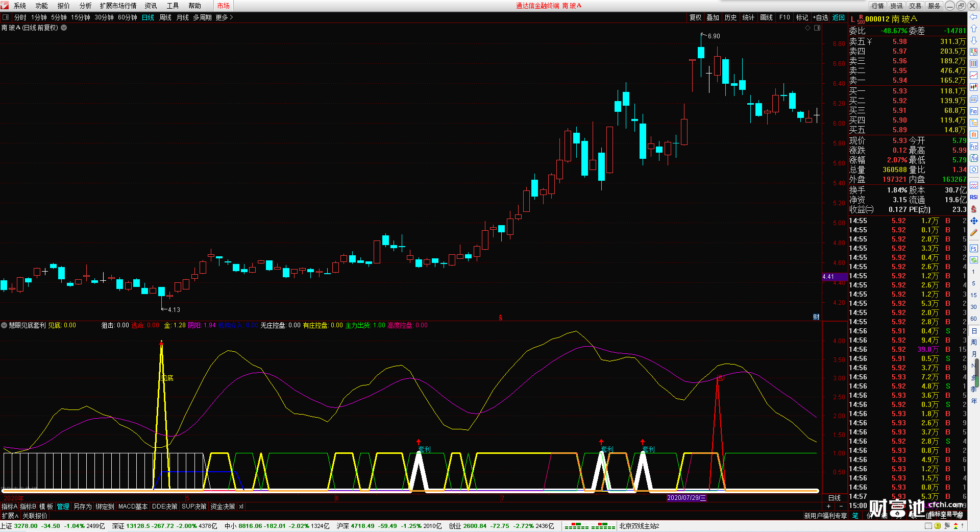980x532 pixels.
Task: Click the multi-window sidebar icon
Action: coord(974,99)
